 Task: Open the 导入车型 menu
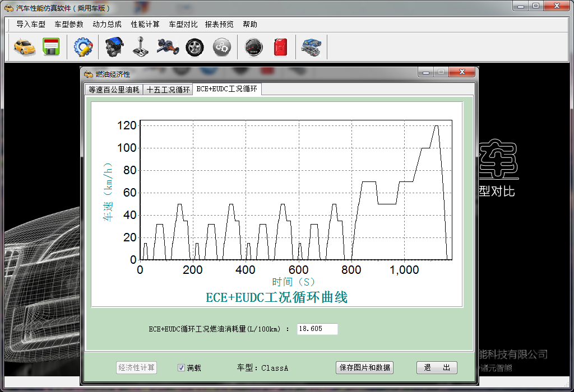click(x=31, y=24)
